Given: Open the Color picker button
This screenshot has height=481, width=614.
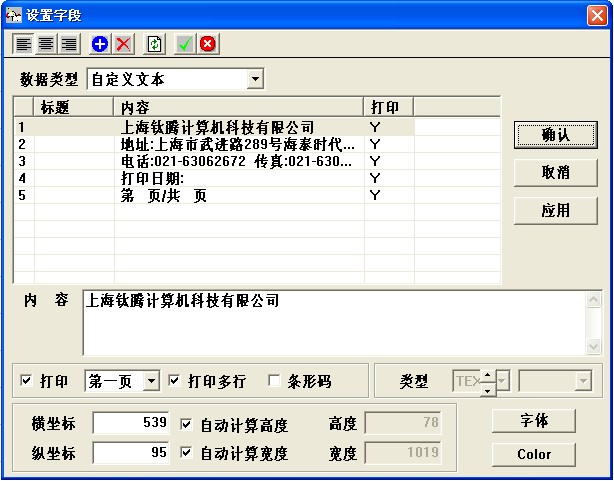Looking at the screenshot, I should [x=533, y=454].
